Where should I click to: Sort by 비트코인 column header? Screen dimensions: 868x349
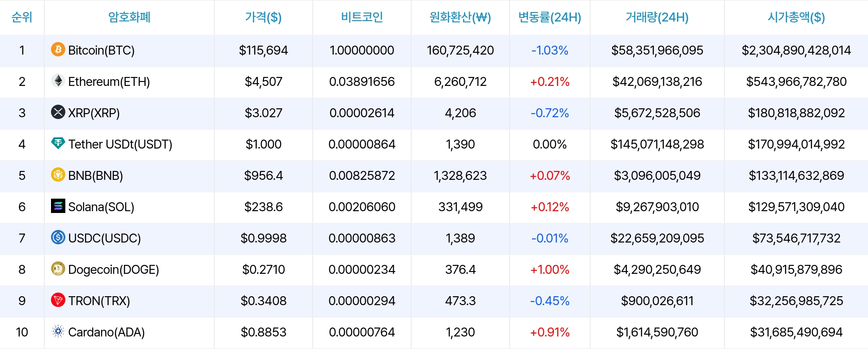click(362, 17)
